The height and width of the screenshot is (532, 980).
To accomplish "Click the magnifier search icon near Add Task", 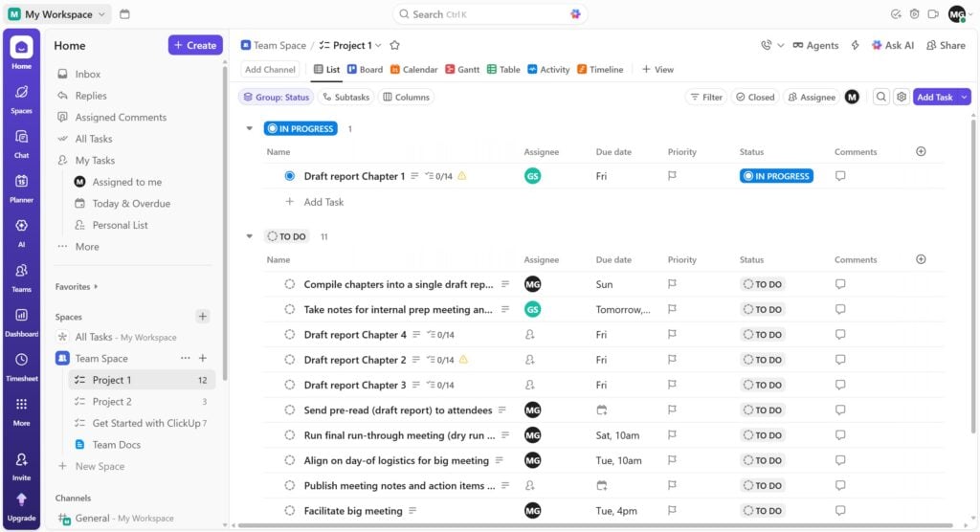I will (x=880, y=97).
